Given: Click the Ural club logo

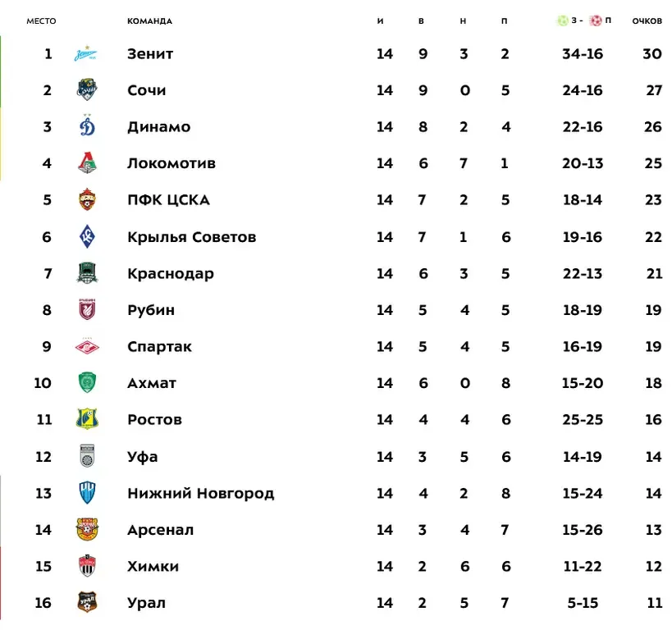Looking at the screenshot, I should (x=87, y=603).
